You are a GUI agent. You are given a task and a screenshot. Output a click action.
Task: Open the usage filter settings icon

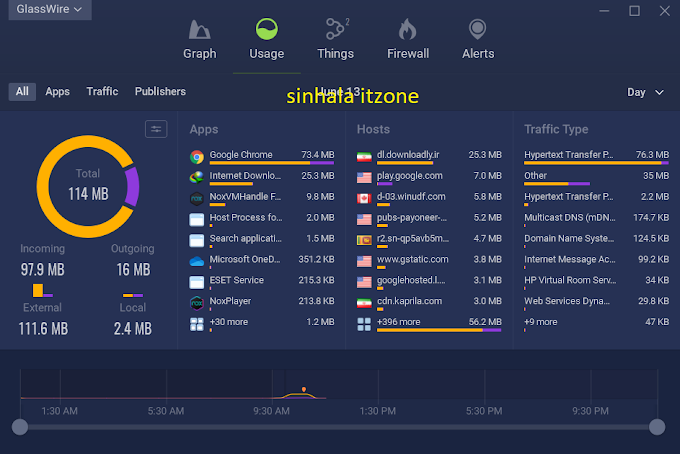coord(156,129)
